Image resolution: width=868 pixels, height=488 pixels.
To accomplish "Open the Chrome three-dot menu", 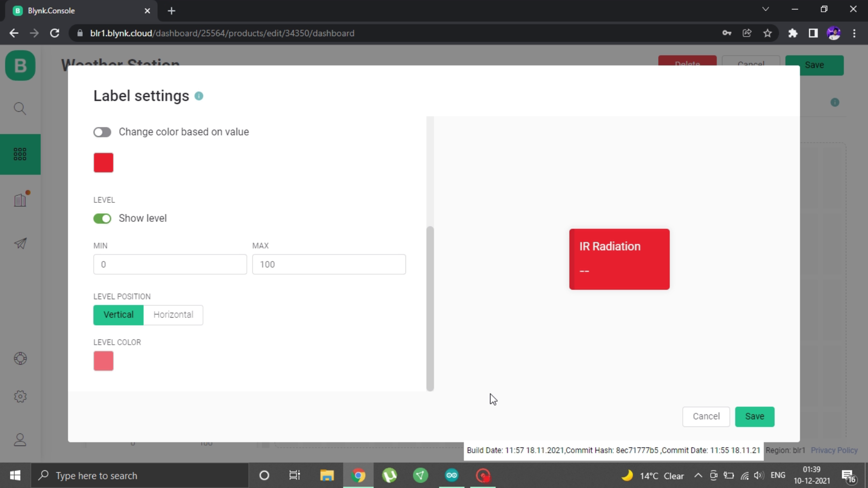I will click(854, 33).
